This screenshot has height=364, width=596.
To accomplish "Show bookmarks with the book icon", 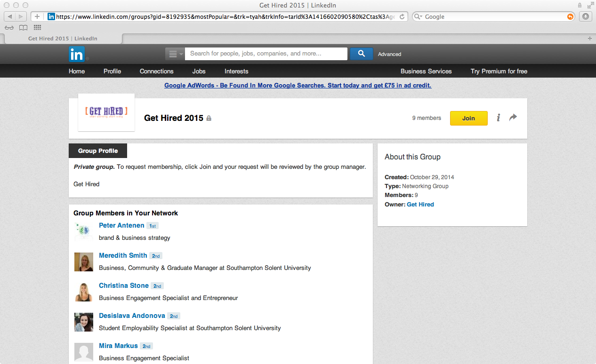I will (x=23, y=28).
